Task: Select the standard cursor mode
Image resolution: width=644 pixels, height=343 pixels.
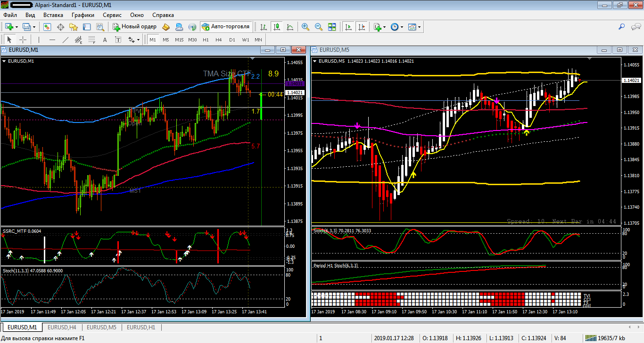Action: pos(9,40)
